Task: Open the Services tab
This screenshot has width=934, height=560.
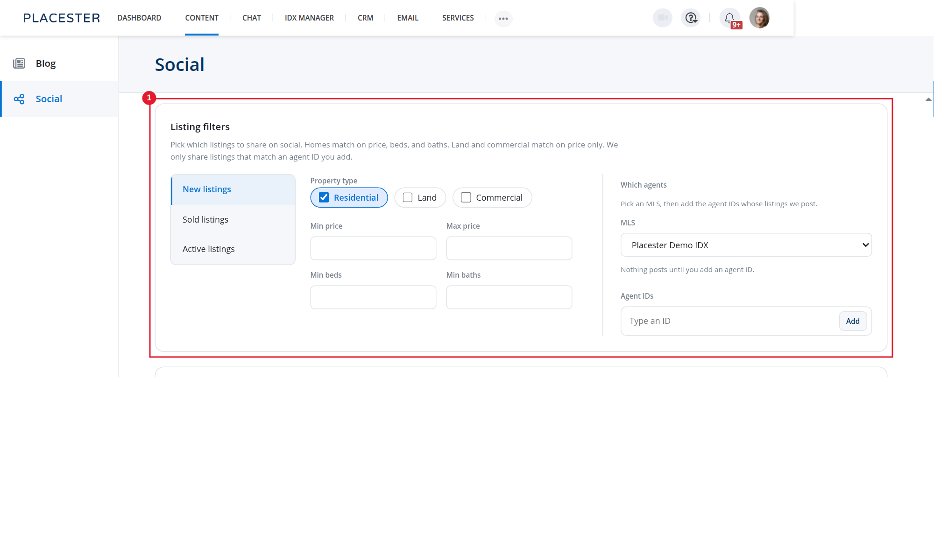Action: coord(458,18)
